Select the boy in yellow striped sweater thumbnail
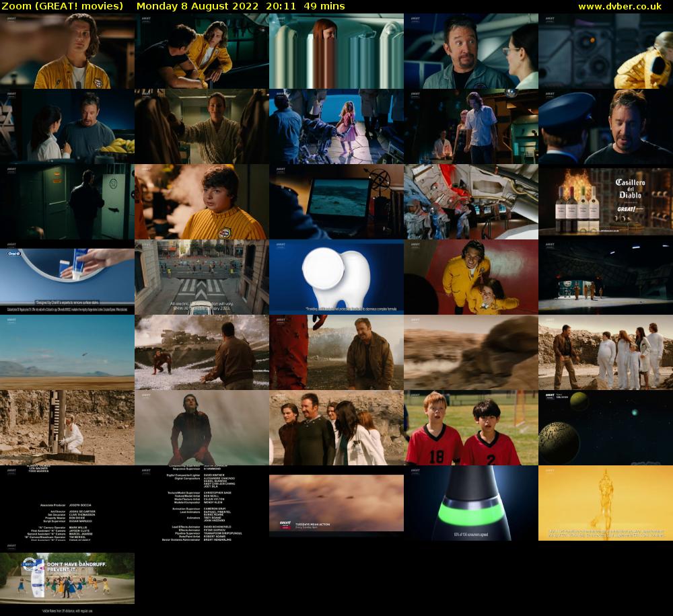 coord(202,202)
